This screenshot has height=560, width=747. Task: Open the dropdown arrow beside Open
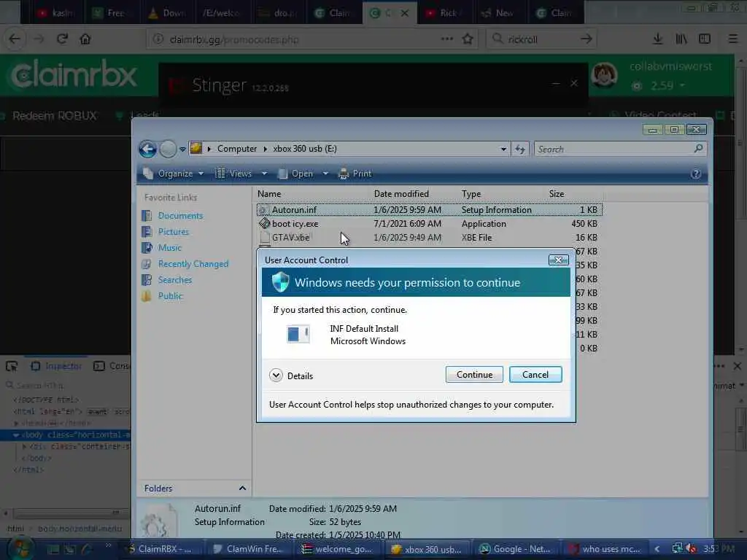coord(325,174)
